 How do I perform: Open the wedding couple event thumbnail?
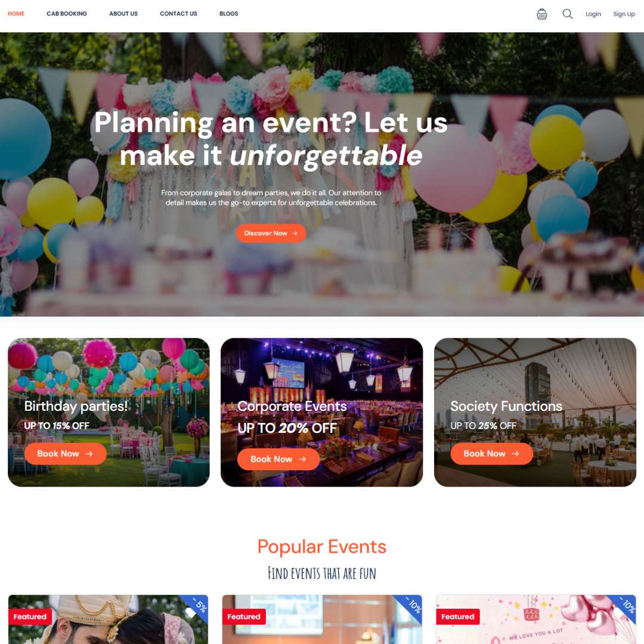[108, 620]
